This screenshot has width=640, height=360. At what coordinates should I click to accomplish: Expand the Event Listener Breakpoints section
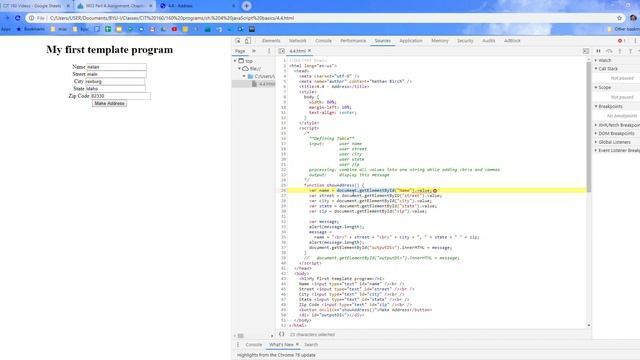click(x=616, y=151)
